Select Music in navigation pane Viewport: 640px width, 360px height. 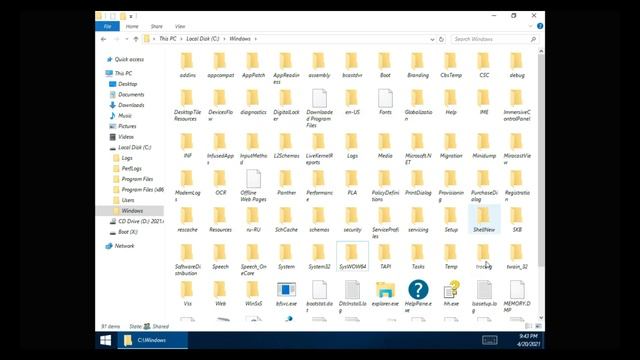[124, 116]
